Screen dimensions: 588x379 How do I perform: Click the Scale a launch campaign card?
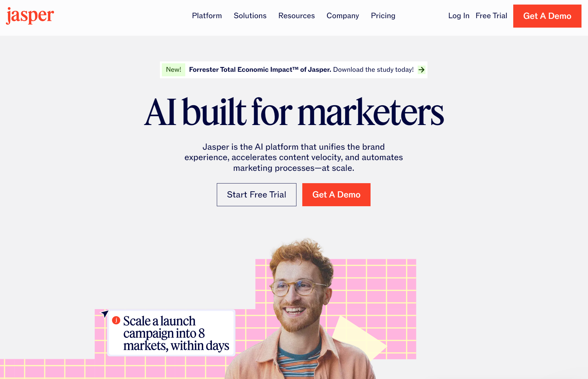171,333
